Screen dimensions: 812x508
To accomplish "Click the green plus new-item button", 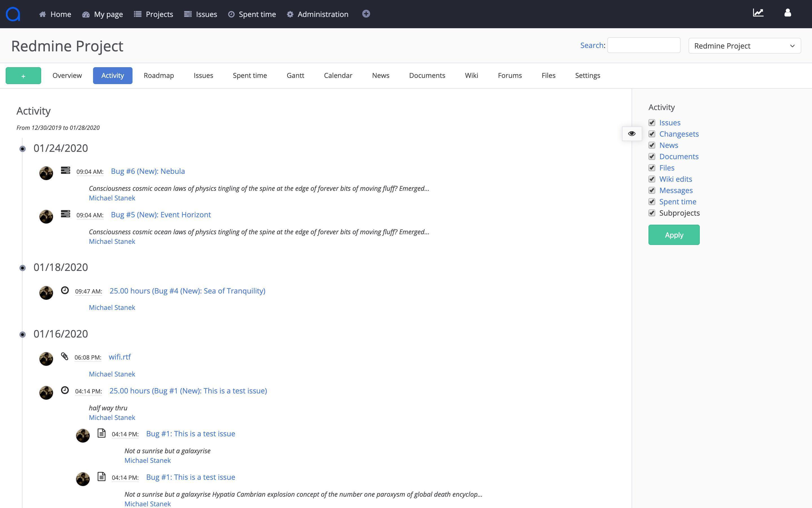I will (23, 76).
